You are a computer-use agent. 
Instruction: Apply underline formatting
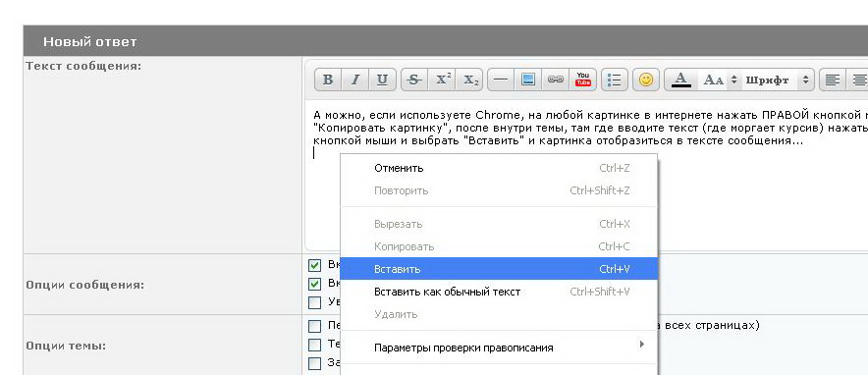[382, 80]
